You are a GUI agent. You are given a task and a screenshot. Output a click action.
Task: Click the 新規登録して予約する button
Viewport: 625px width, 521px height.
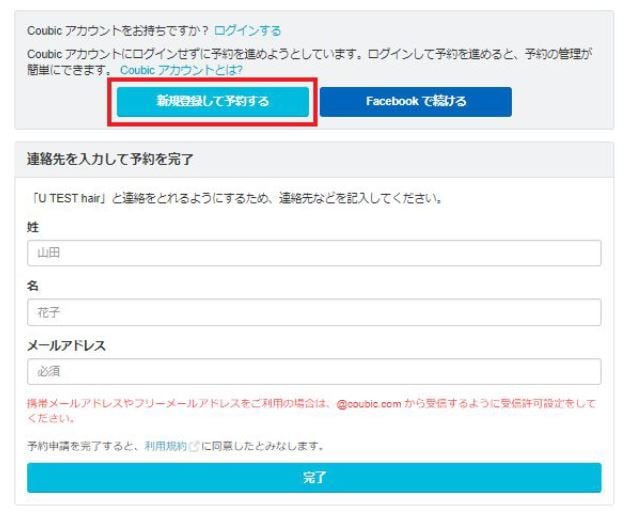213,102
